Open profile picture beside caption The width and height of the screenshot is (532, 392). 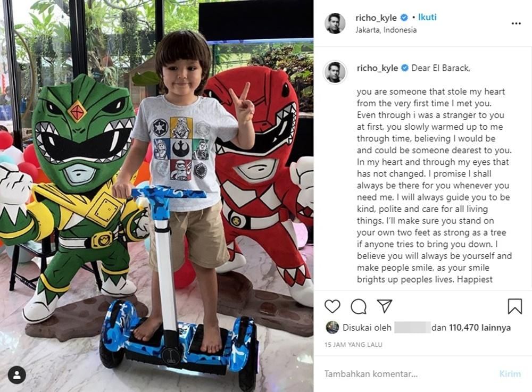[335, 72]
